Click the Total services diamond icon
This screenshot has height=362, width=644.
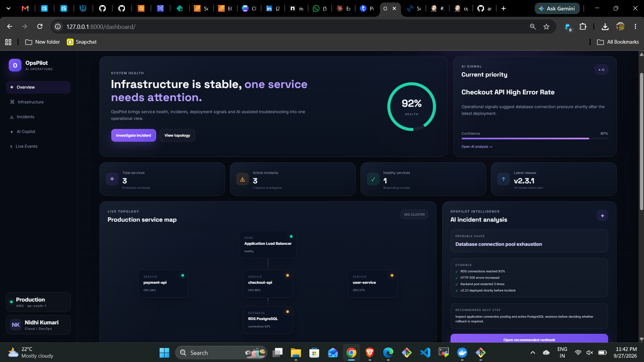pos(112,179)
